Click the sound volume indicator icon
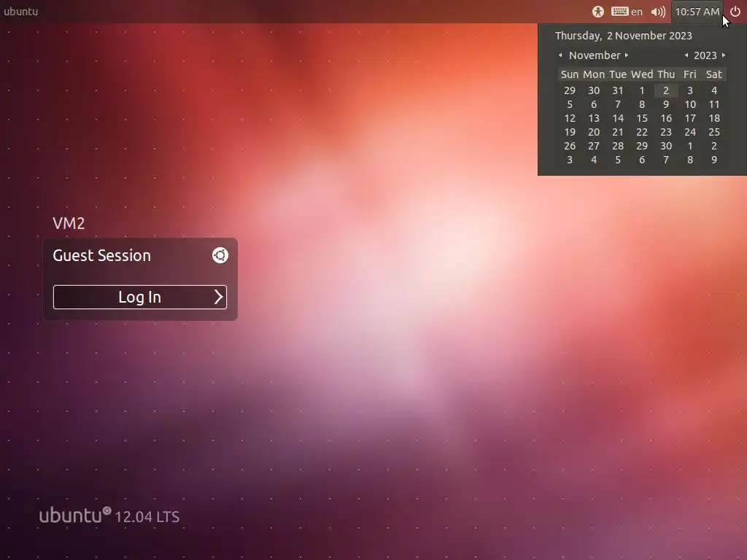The width and height of the screenshot is (747, 560). pos(658,12)
